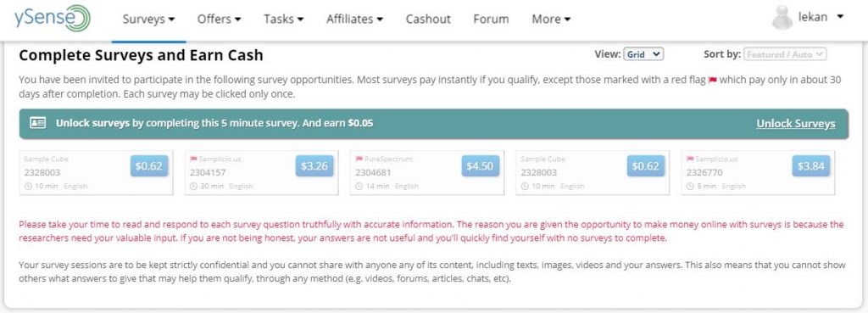Click the red flag icon on survey 2326770

690,159
